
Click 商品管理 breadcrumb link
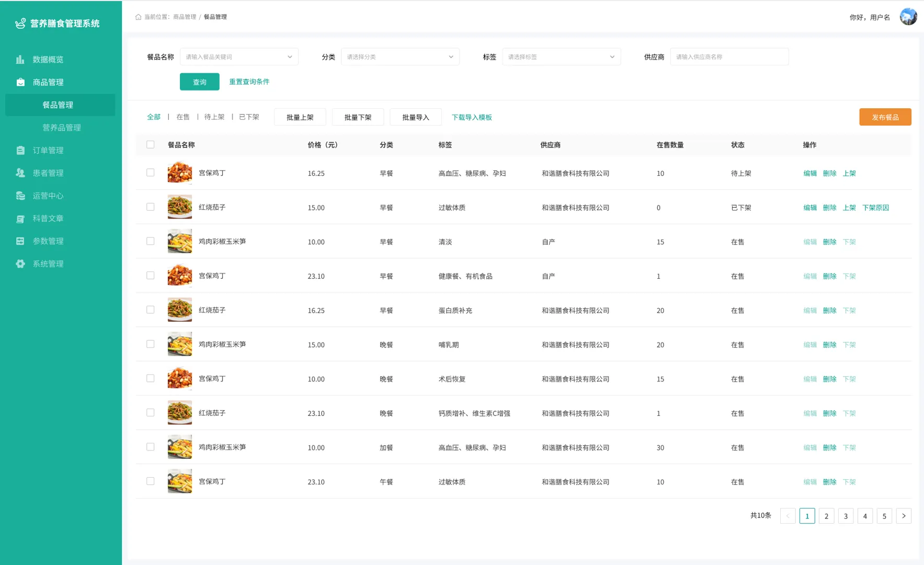(185, 17)
